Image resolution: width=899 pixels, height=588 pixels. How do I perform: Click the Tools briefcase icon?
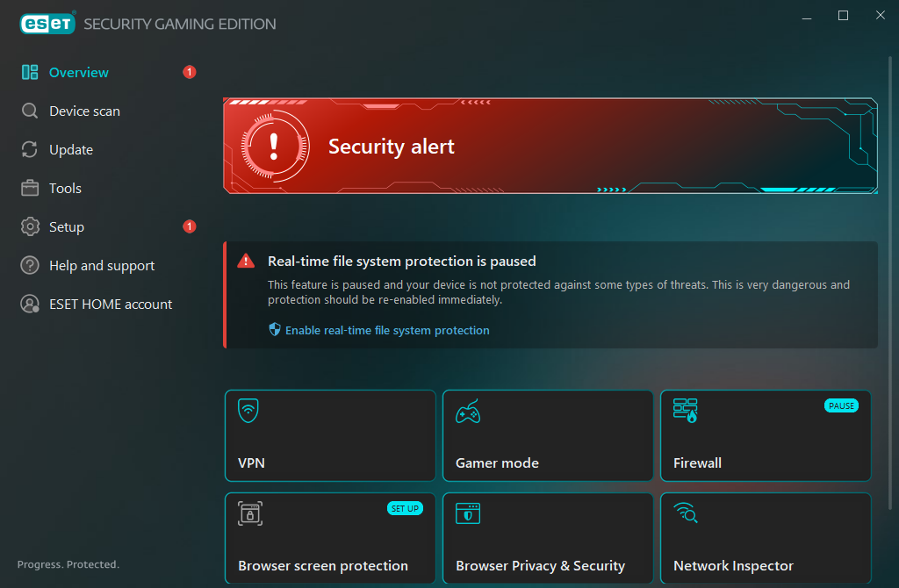tap(30, 188)
